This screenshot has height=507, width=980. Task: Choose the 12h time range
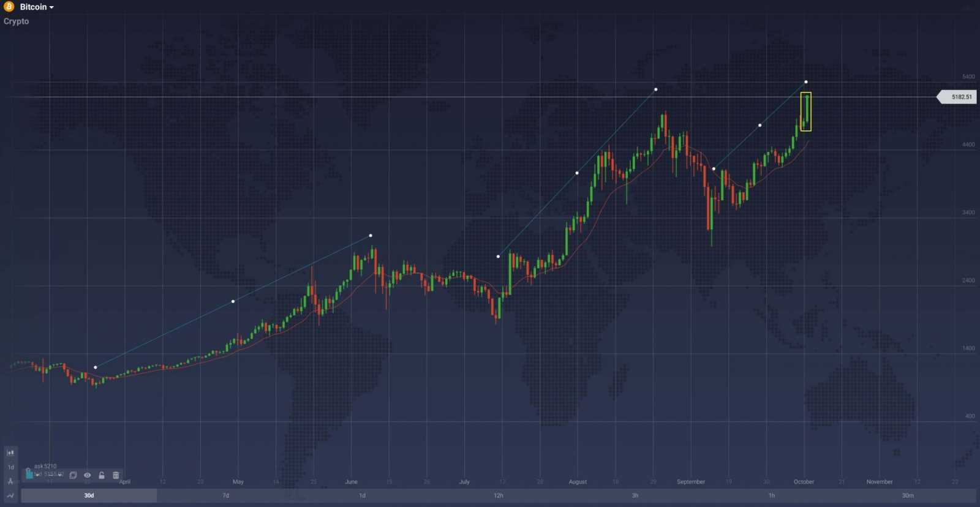click(499, 495)
